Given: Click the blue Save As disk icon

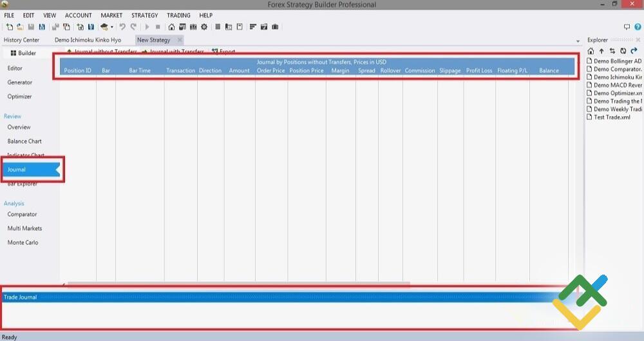Looking at the screenshot, I should click(42, 26).
